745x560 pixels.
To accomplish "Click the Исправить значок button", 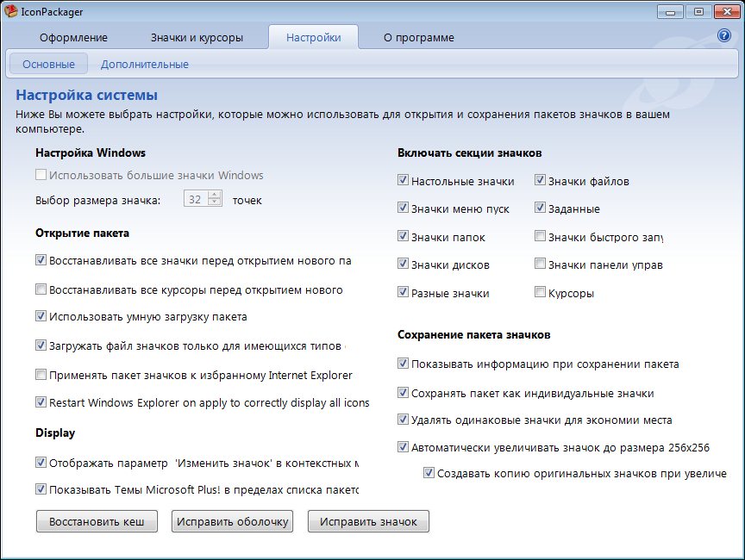I will click(368, 521).
